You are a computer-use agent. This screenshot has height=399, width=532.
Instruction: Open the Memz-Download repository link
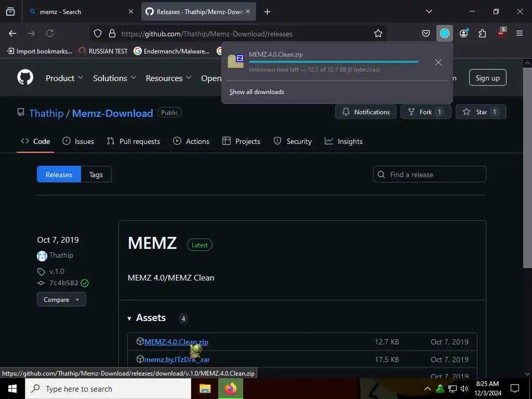click(x=112, y=113)
